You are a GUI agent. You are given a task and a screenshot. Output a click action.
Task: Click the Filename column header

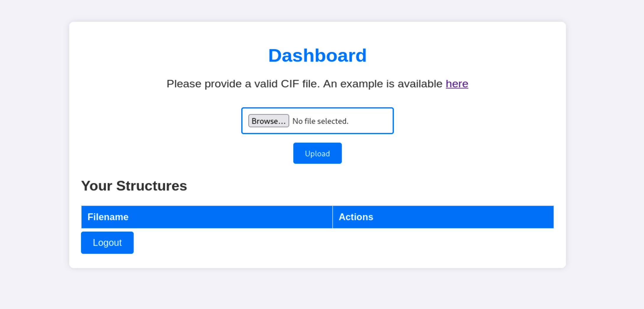pos(108,217)
